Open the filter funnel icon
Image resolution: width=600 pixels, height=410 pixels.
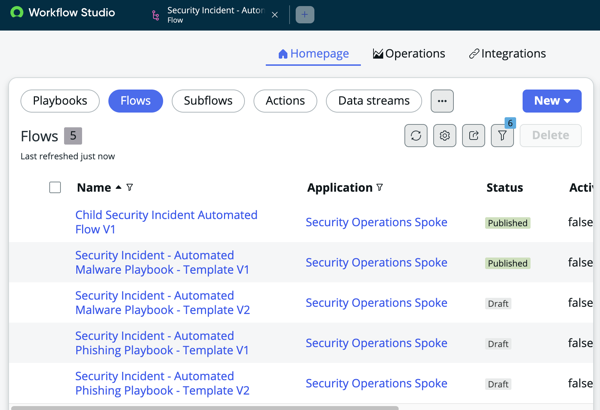(x=502, y=136)
